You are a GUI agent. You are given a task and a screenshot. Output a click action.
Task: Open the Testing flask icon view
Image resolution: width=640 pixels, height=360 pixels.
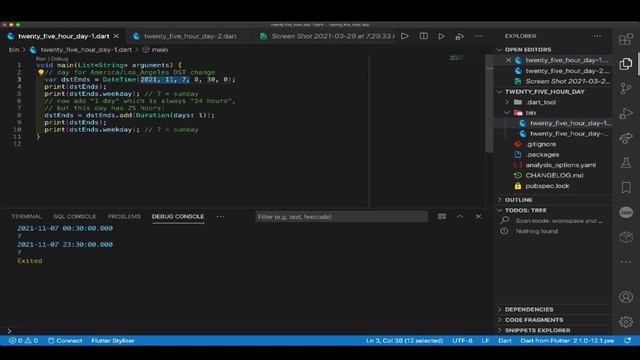coord(625,163)
